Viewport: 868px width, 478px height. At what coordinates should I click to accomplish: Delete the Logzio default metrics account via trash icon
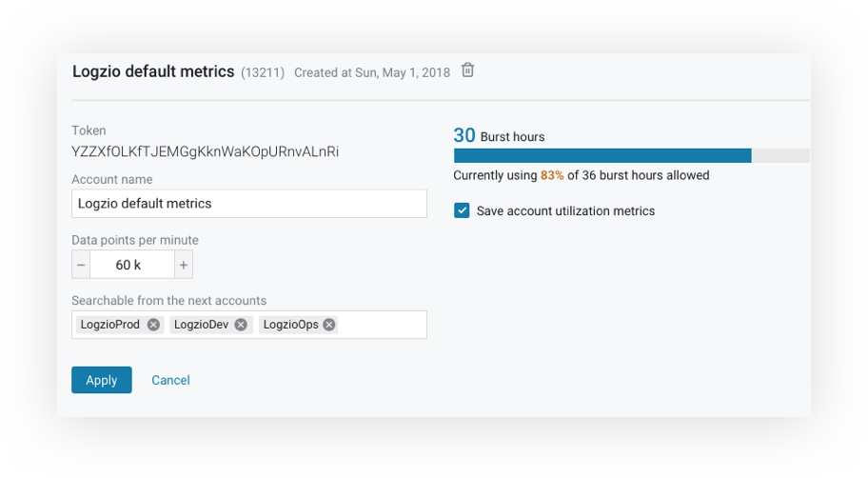pos(467,70)
